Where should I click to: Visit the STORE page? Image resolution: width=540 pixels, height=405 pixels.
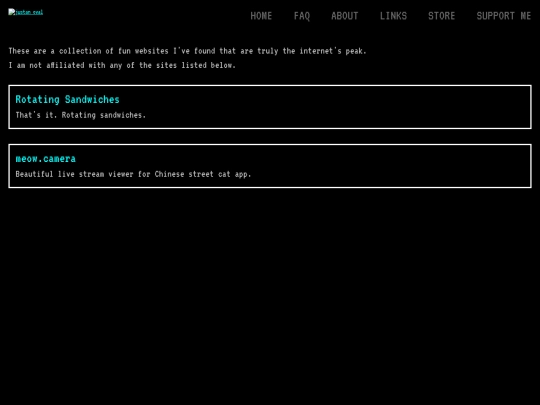(441, 16)
